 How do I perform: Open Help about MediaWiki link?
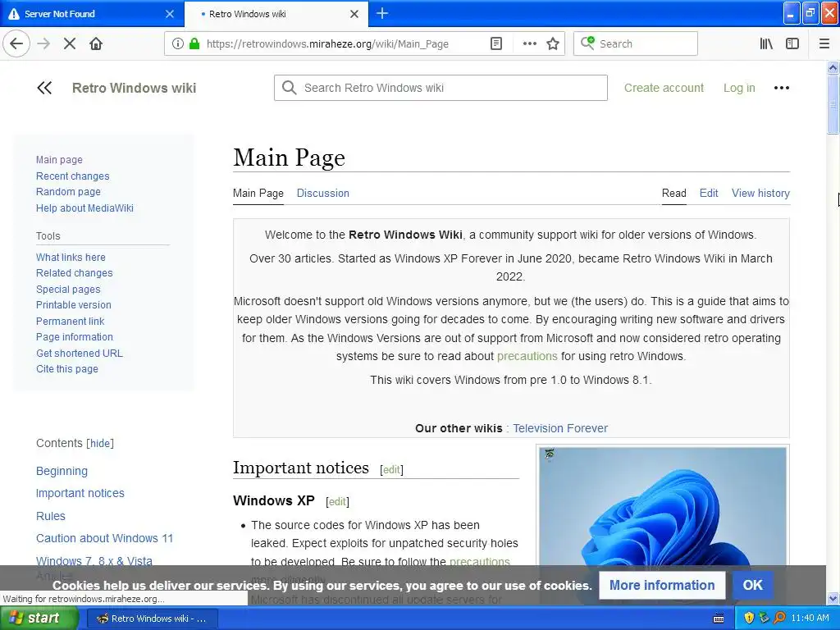(84, 208)
